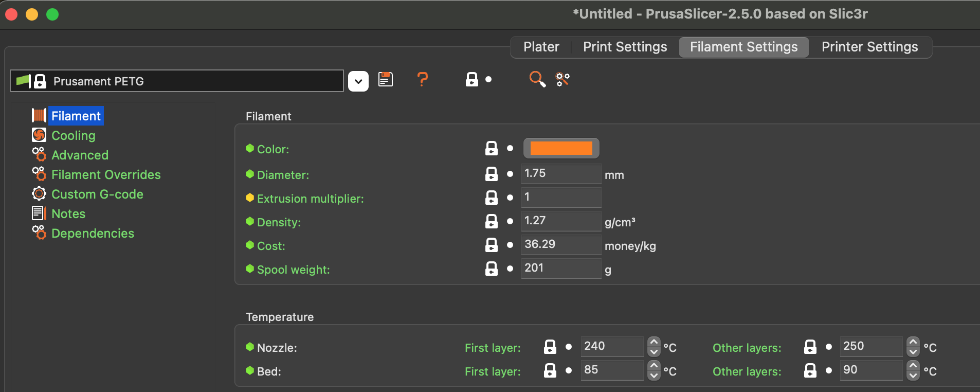980x392 pixels.
Task: Click the Extrusion multiplier input field
Action: click(x=561, y=197)
